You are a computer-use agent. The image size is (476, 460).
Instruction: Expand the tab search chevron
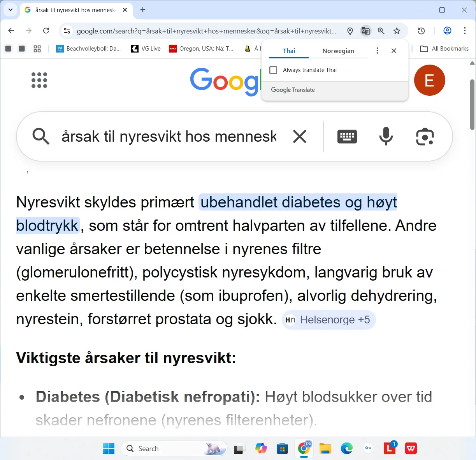[10, 10]
